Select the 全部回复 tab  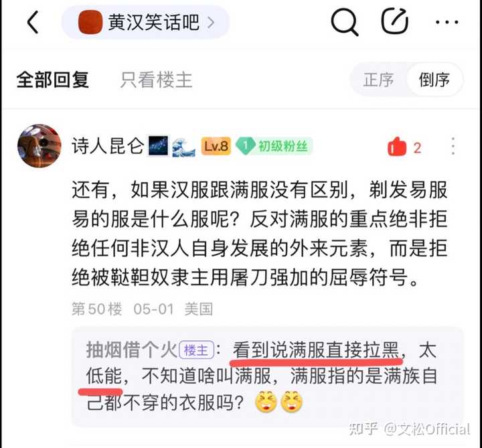[53, 80]
